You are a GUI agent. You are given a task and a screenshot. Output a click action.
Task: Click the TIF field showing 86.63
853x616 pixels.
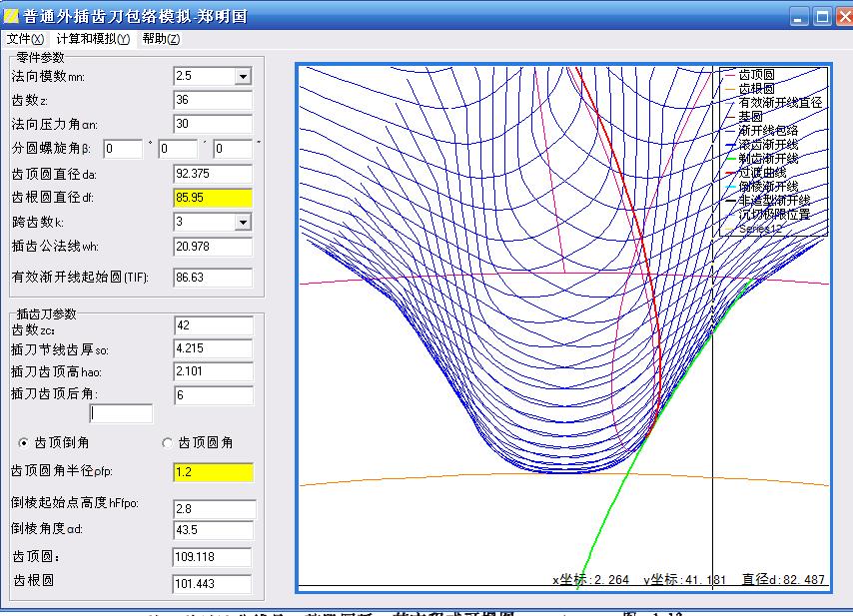[213, 278]
